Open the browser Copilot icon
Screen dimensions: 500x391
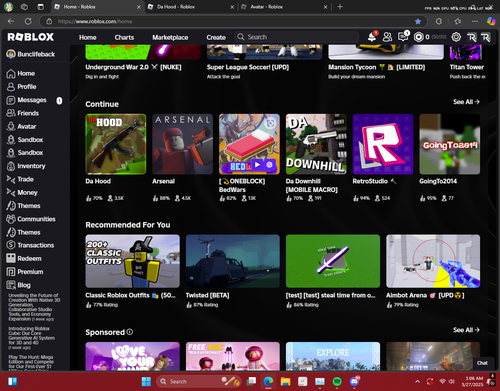click(x=491, y=21)
